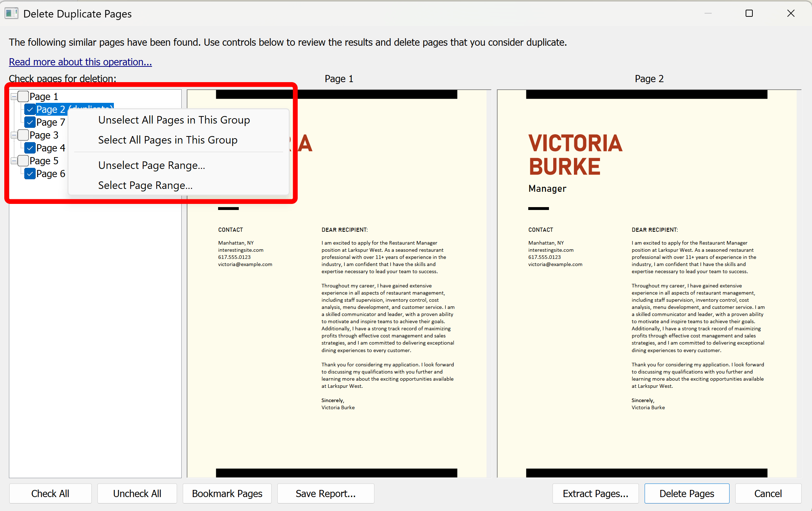Click the Extract Pages button
Image resolution: width=812 pixels, height=511 pixels.
point(595,493)
